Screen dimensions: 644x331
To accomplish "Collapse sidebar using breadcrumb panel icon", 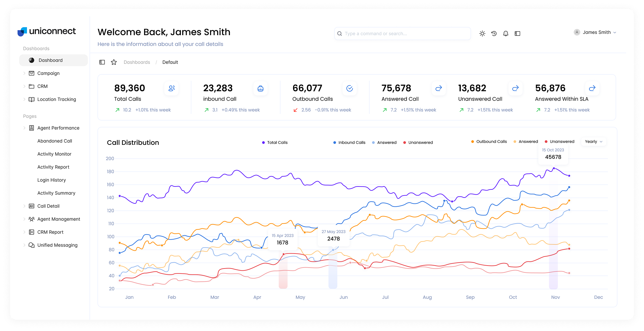I will (102, 62).
